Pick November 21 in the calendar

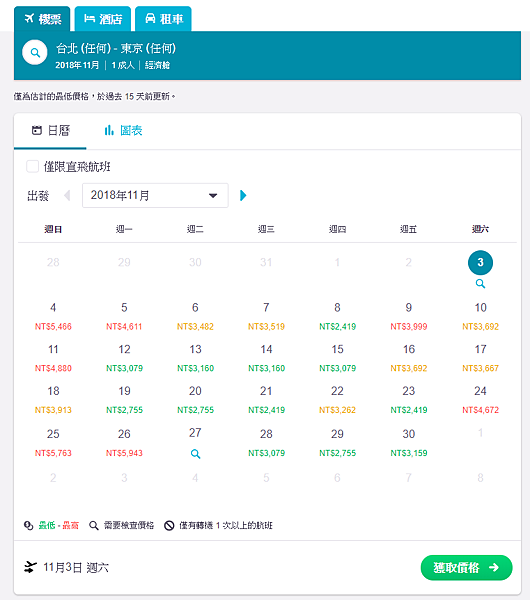pyautogui.click(x=266, y=399)
